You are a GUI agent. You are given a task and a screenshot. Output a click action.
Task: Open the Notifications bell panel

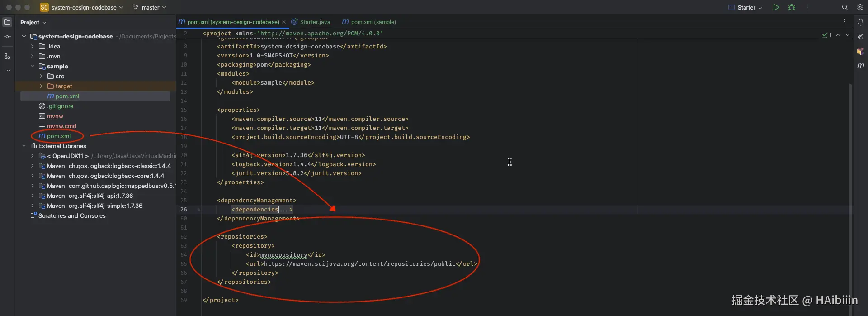860,22
